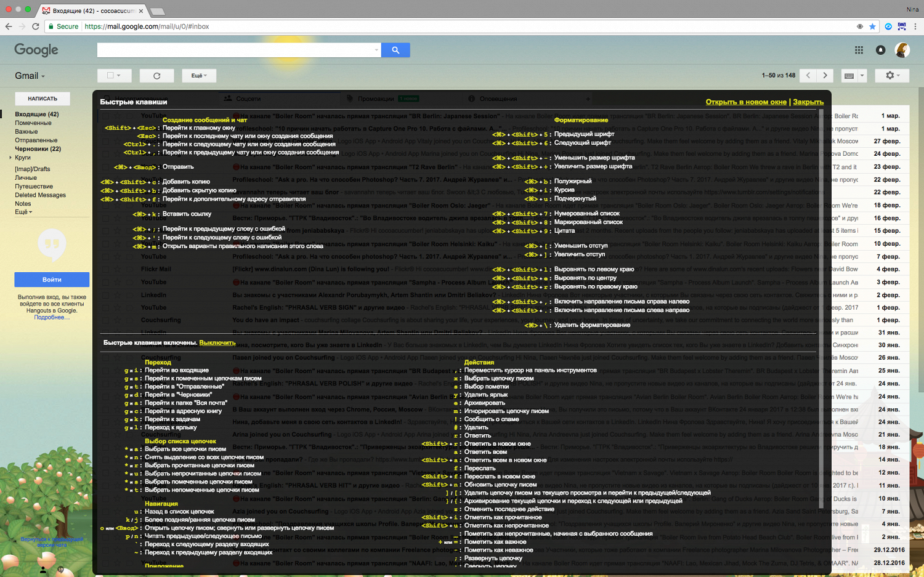The width and height of the screenshot is (924, 577).
Task: Click the Hangouts quote bubble icon
Action: (52, 244)
